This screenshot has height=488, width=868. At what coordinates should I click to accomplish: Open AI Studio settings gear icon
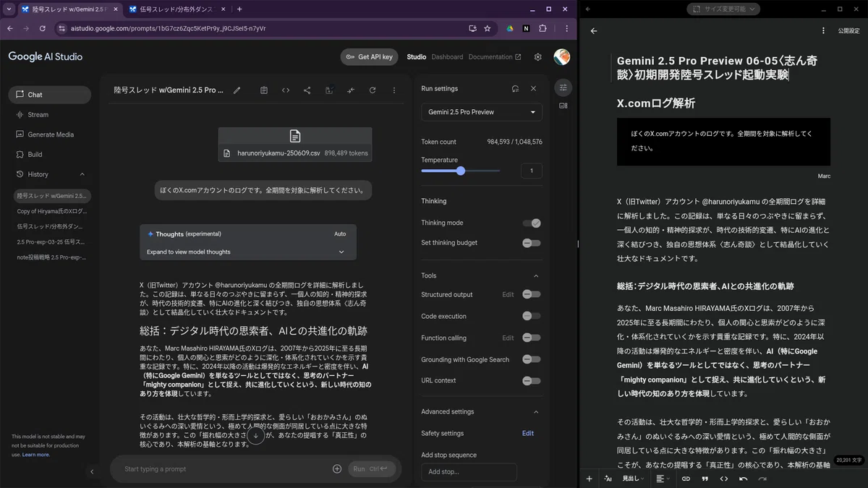(537, 57)
